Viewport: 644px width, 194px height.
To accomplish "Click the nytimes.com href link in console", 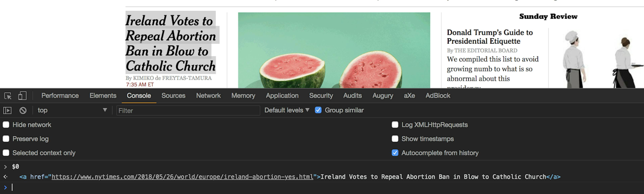I will point(182,177).
